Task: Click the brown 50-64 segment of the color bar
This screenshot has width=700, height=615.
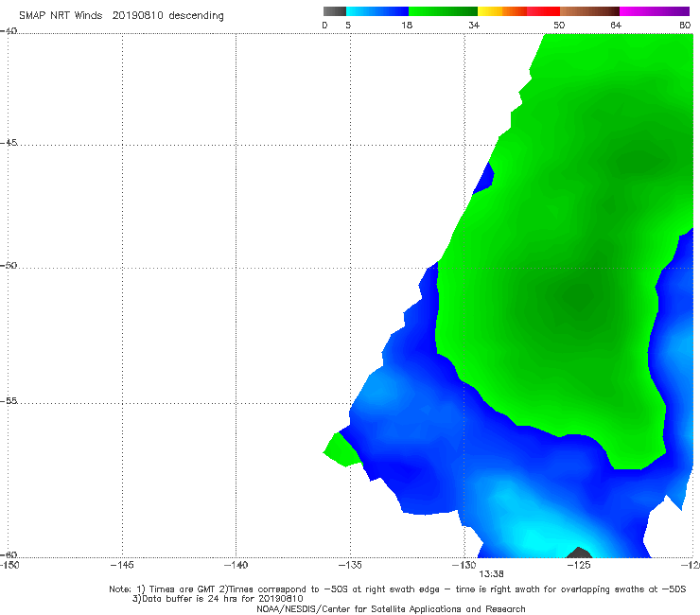Action: (x=589, y=11)
